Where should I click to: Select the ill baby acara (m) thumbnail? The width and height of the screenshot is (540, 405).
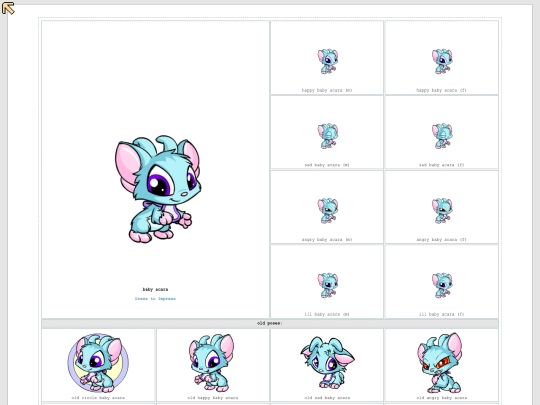[x=328, y=285]
